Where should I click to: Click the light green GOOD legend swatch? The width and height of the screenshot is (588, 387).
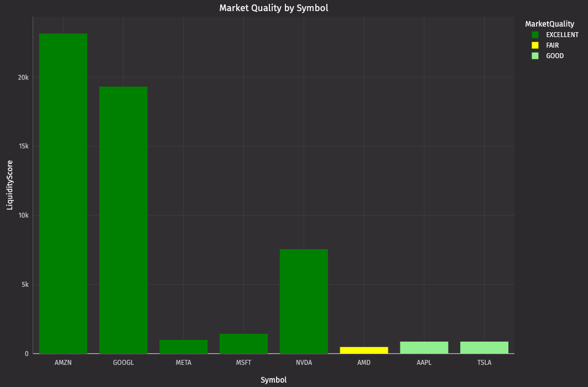[535, 56]
